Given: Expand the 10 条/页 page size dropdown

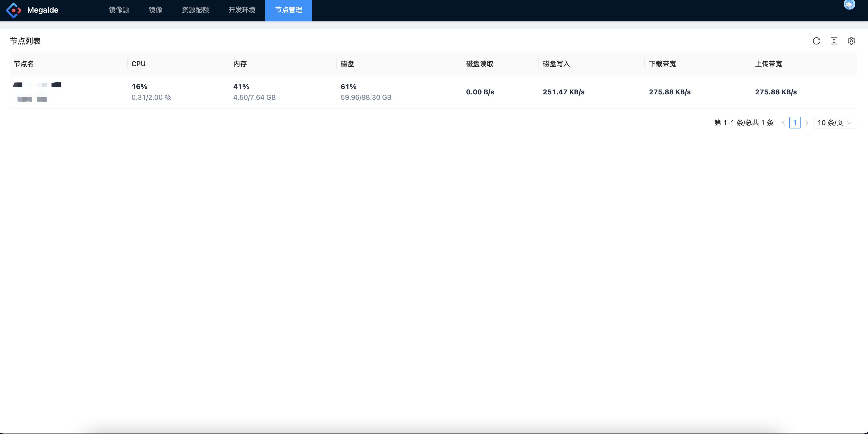Looking at the screenshot, I should pyautogui.click(x=835, y=123).
